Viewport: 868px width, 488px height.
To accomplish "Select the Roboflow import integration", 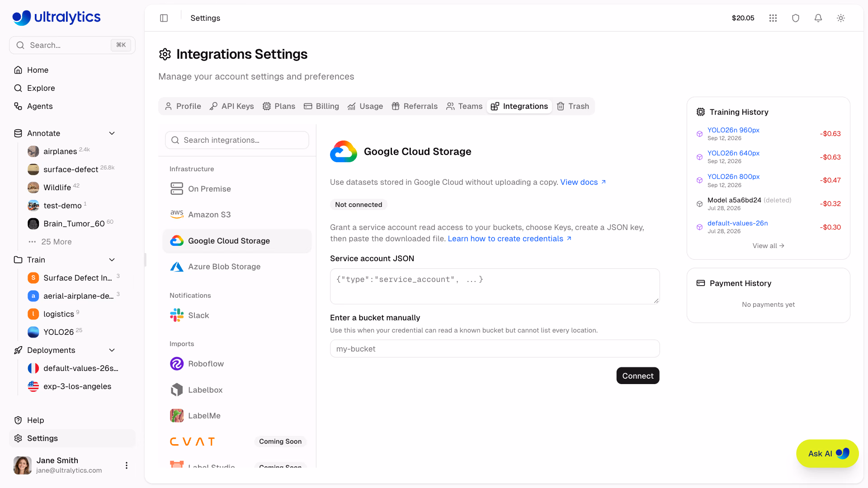I will 237,364.
